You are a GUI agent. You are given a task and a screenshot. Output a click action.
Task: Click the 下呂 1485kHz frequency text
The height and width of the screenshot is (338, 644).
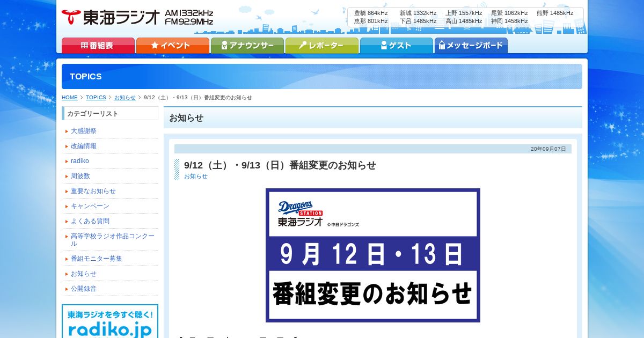coord(418,21)
